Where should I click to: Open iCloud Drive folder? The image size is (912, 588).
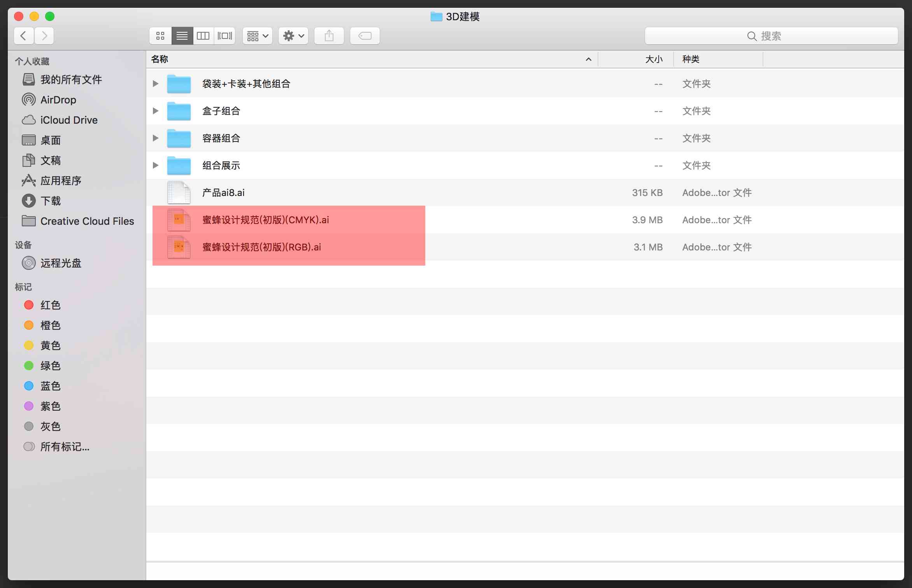click(x=68, y=120)
